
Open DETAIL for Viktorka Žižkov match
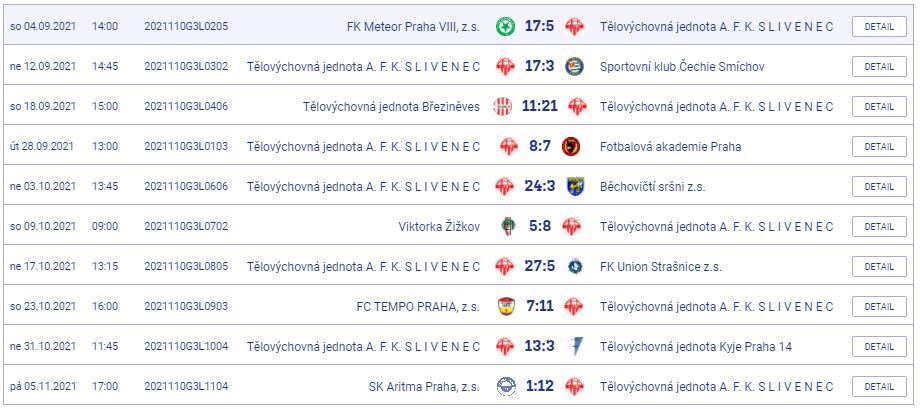[879, 226]
